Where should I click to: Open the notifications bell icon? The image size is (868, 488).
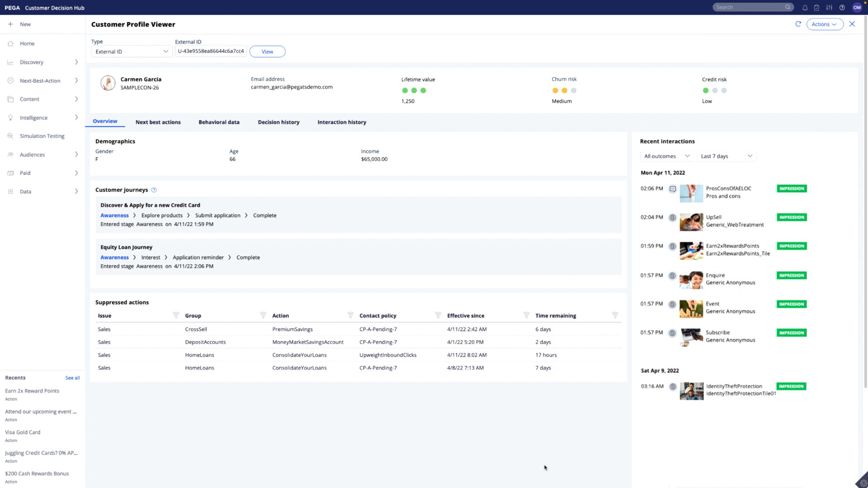click(805, 7)
